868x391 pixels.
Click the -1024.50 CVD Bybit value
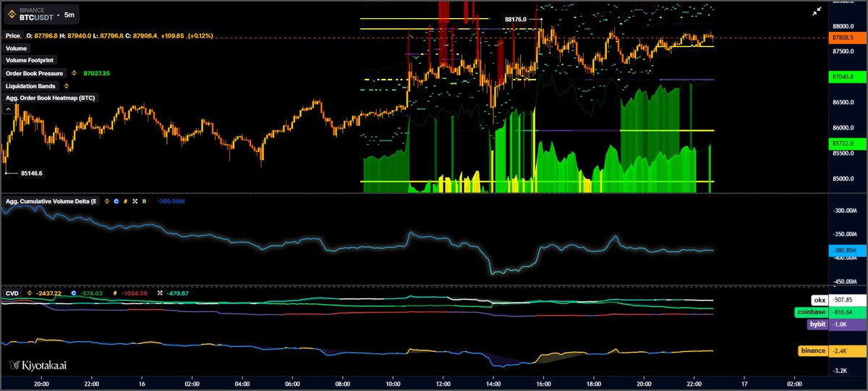(x=135, y=293)
